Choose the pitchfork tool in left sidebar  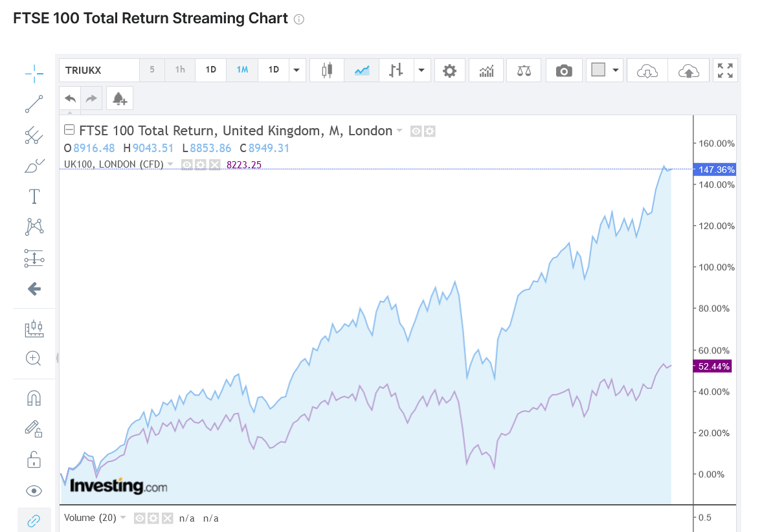[x=34, y=135]
